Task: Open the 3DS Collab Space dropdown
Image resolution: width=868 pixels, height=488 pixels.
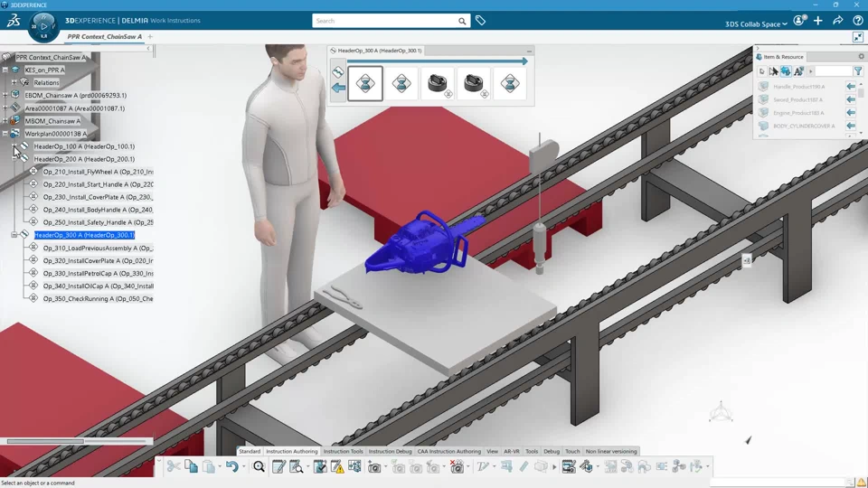Action: [756, 23]
